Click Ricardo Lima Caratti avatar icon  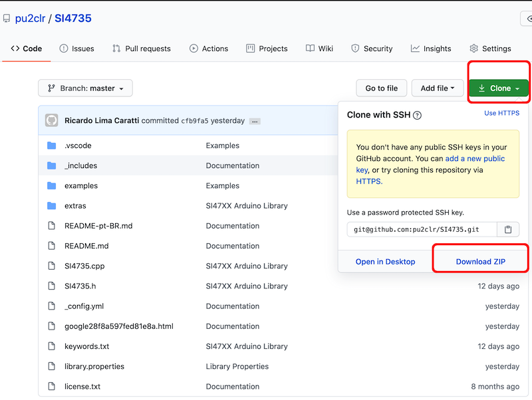coord(52,120)
